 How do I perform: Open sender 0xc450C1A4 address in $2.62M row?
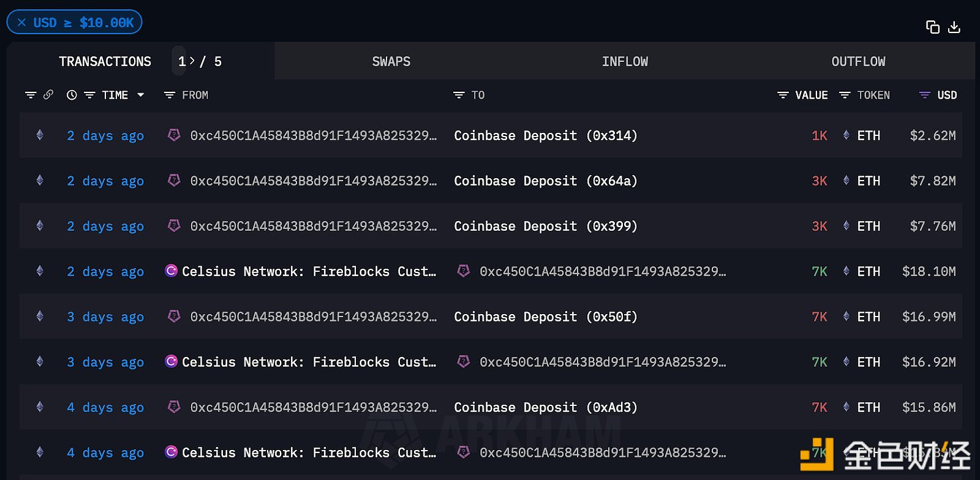pyautogui.click(x=314, y=135)
